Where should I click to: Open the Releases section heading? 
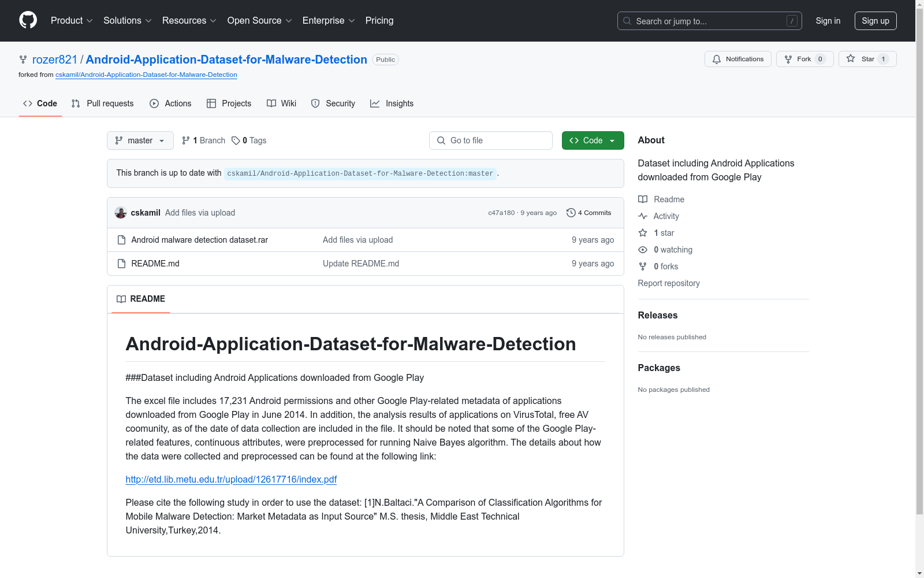(x=658, y=315)
